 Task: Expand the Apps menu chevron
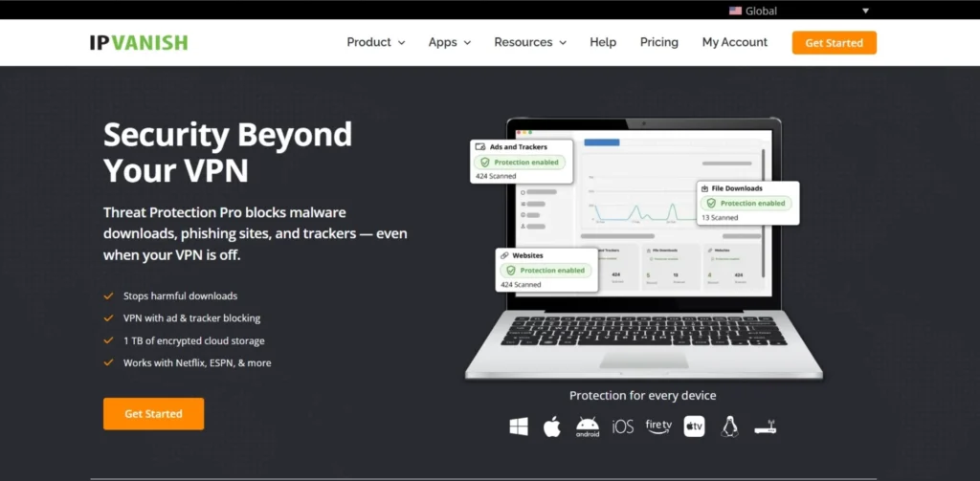(x=467, y=43)
